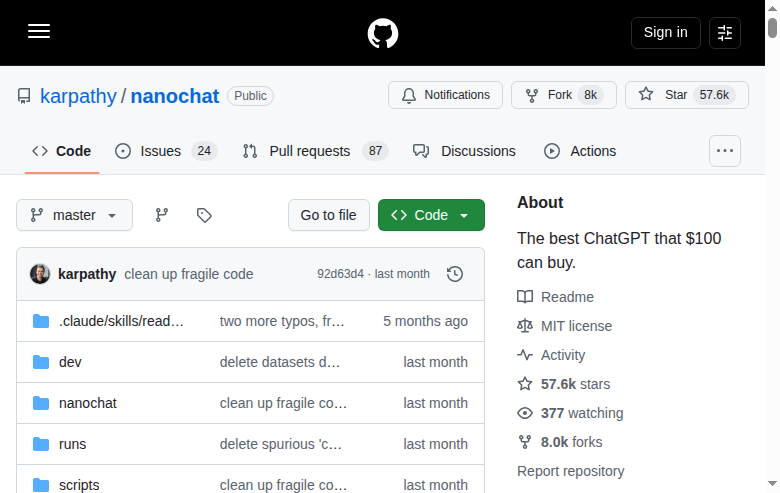Click the page vertical scrollbar thumb
The width and height of the screenshot is (780, 493).
pos(772,27)
